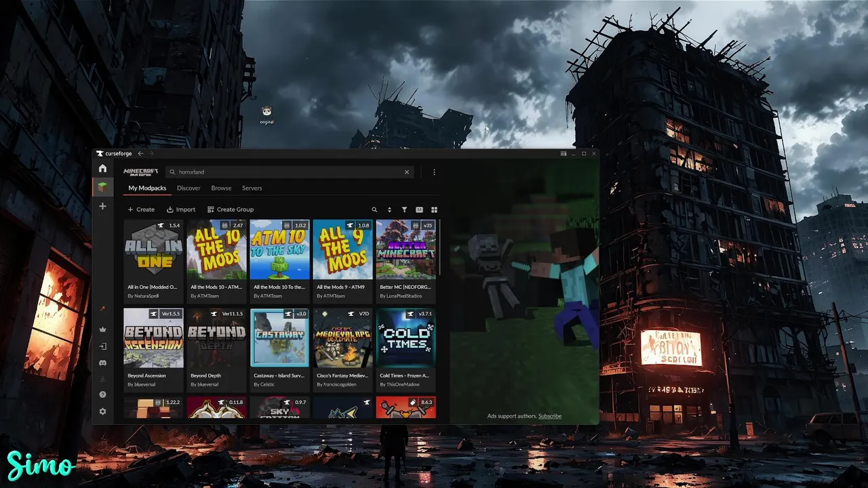Add a game with the sidebar plus icon
The width and height of the screenshot is (868, 488).
(102, 206)
